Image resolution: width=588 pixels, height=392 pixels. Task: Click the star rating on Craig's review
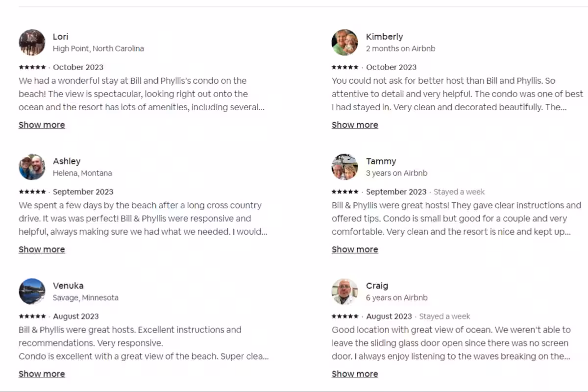click(x=345, y=316)
